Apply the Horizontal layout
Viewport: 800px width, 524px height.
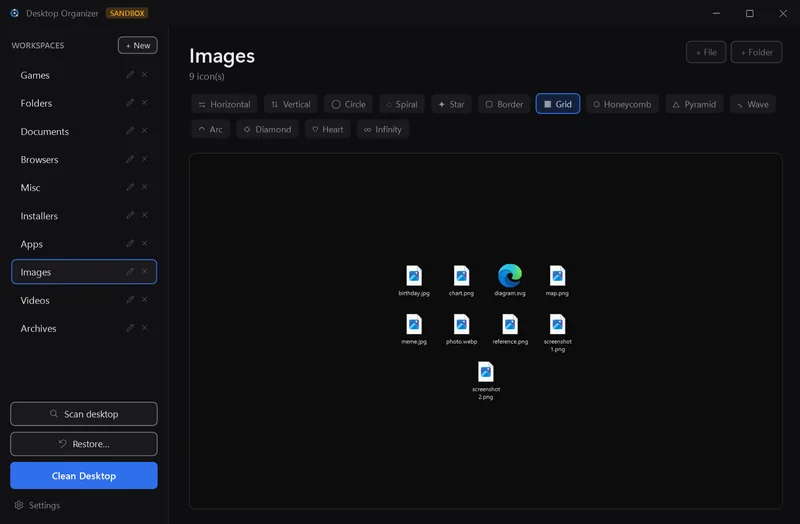pos(224,104)
